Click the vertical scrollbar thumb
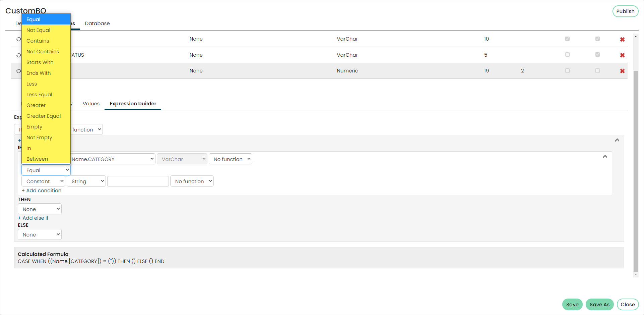The width and height of the screenshot is (644, 315). coord(636,171)
